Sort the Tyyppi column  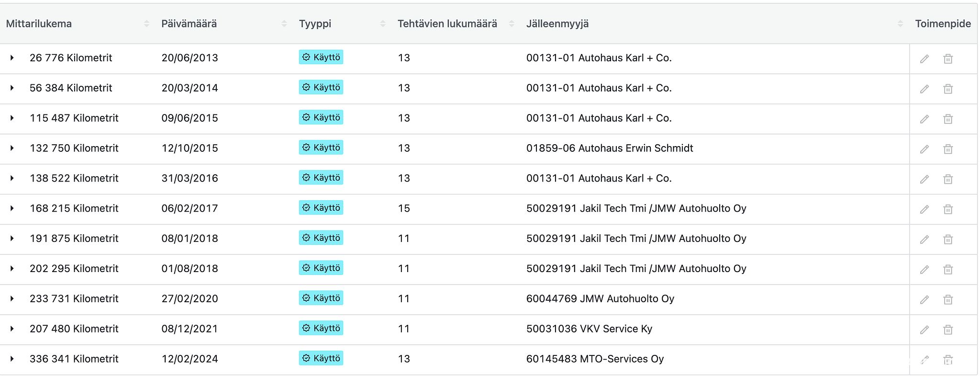coord(383,24)
